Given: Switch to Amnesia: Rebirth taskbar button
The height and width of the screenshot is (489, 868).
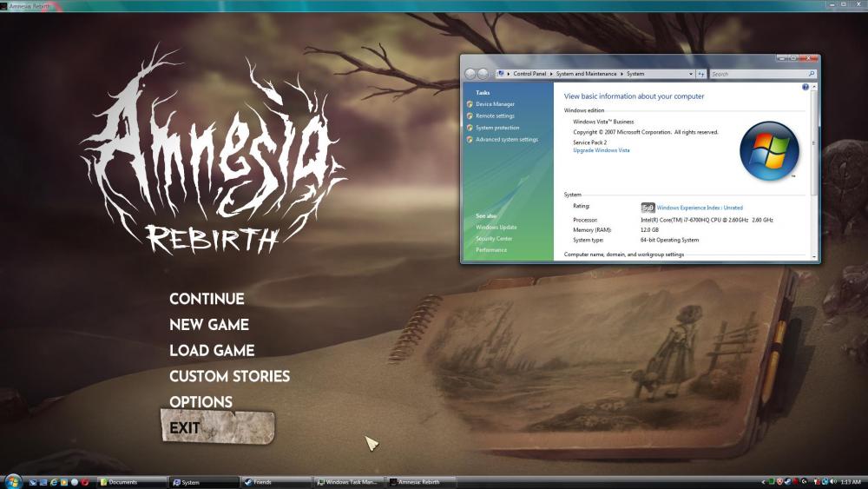Looking at the screenshot, I should 421,482.
